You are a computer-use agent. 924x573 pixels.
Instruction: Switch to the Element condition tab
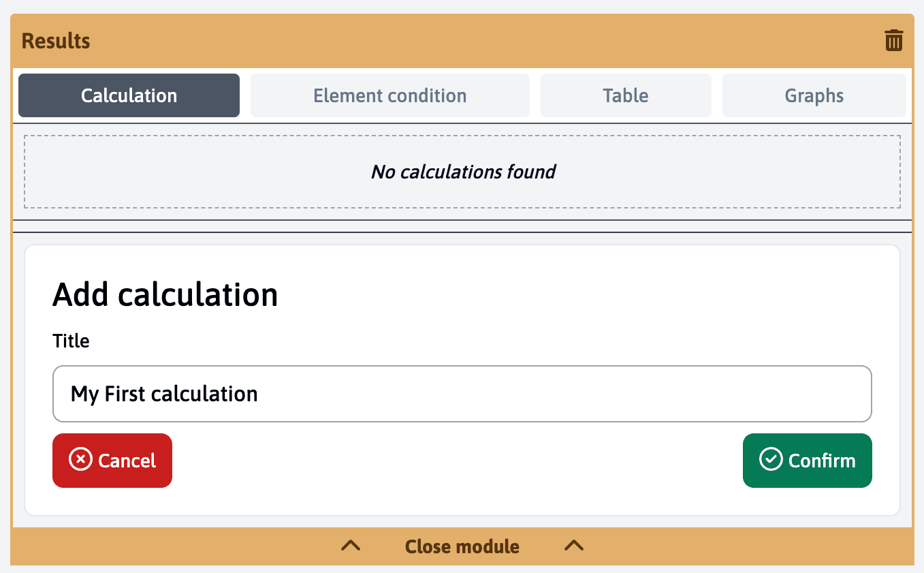389,95
